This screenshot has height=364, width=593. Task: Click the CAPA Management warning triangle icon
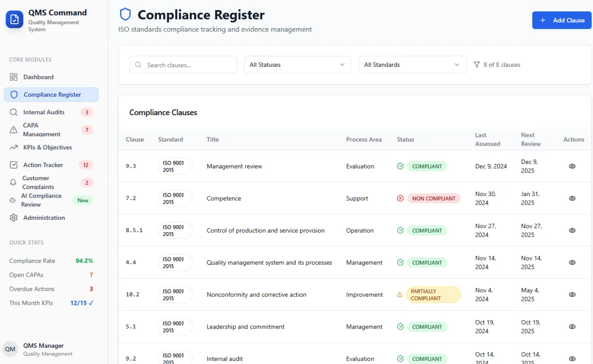pos(14,130)
